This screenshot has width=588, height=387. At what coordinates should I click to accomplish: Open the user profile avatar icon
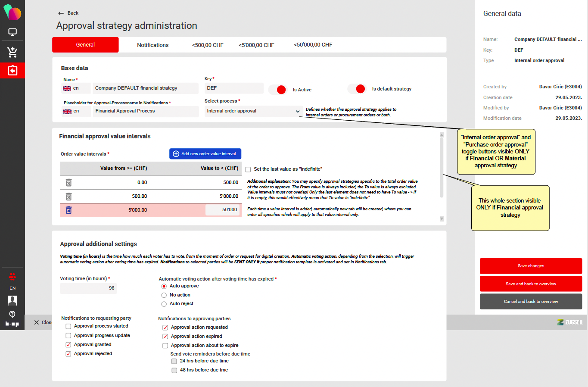(x=12, y=300)
